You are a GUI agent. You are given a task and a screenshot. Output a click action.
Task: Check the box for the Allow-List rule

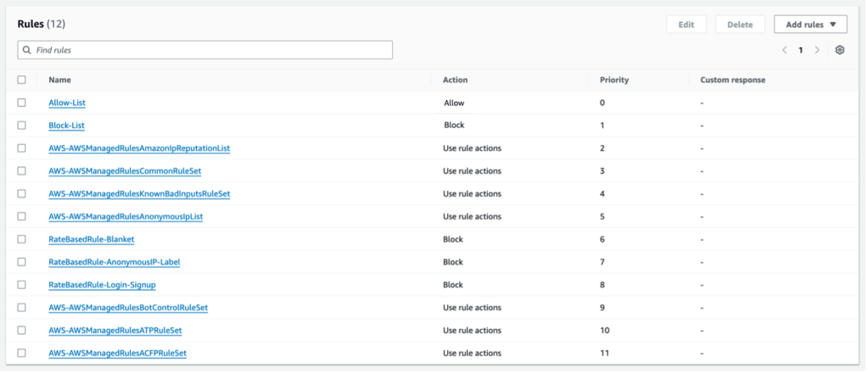22,103
